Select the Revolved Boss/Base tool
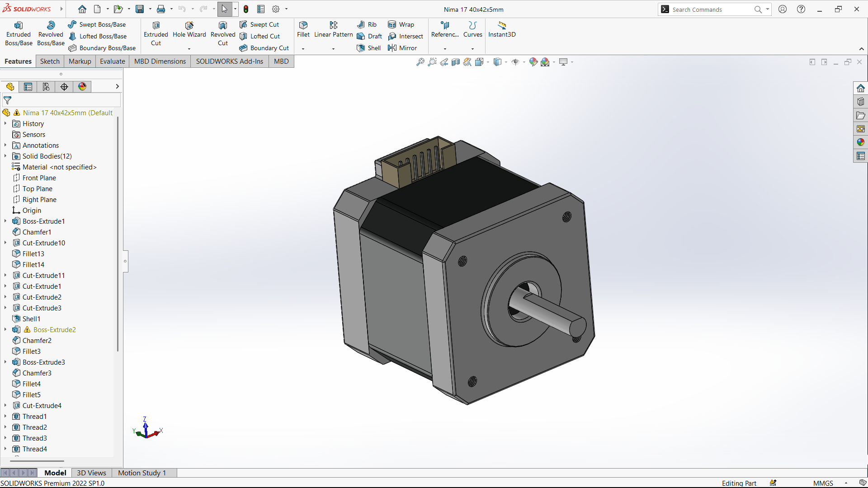868x488 pixels. pyautogui.click(x=51, y=33)
